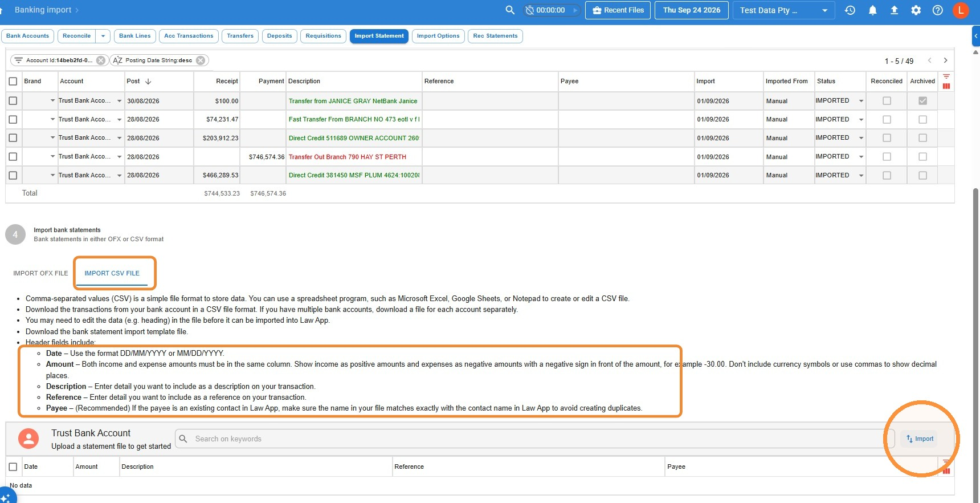Open Test Data Pty company dropdown
980x503 pixels.
[824, 10]
